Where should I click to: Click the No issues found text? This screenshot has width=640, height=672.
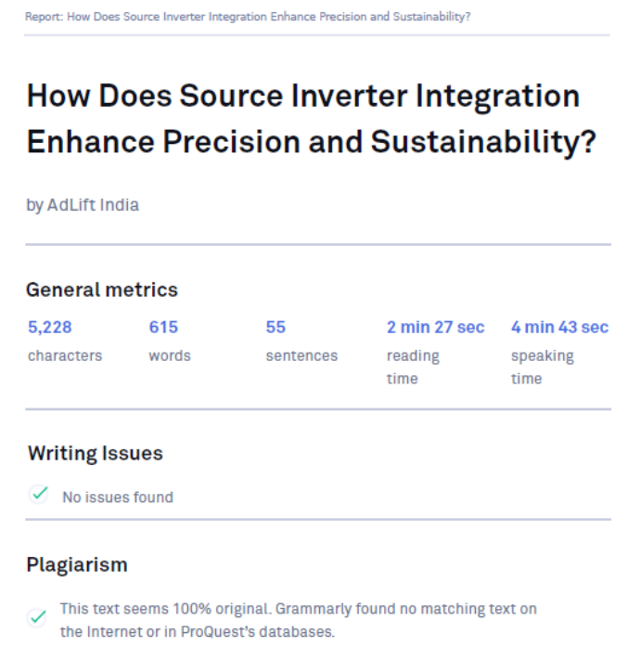coord(118,498)
